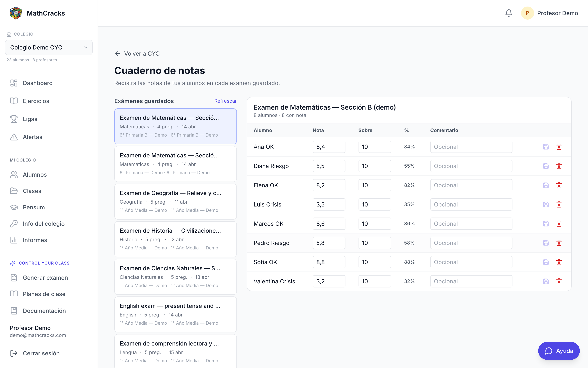The width and height of the screenshot is (588, 368).
Task: Save Pedro Riesgo's grade
Action: pos(546,243)
